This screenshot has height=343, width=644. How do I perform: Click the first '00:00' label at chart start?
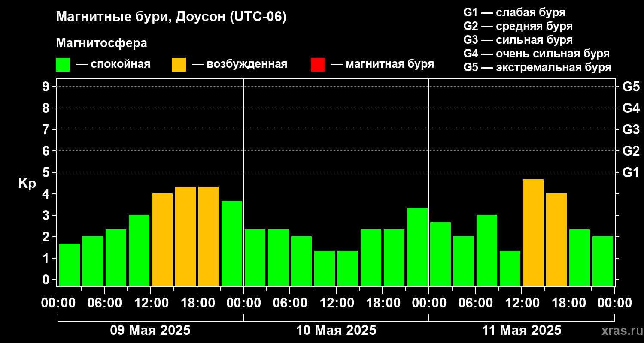tap(58, 303)
